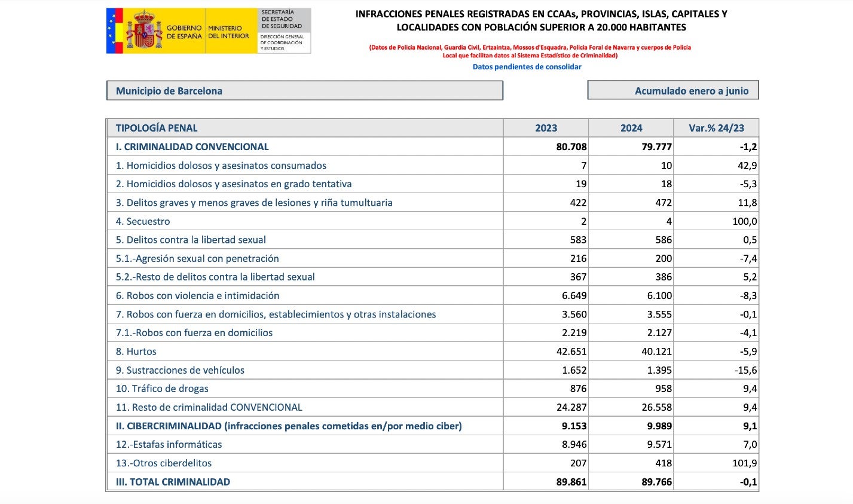Click the 8. Hurtos row label
This screenshot has width=853, height=504.
tap(136, 352)
